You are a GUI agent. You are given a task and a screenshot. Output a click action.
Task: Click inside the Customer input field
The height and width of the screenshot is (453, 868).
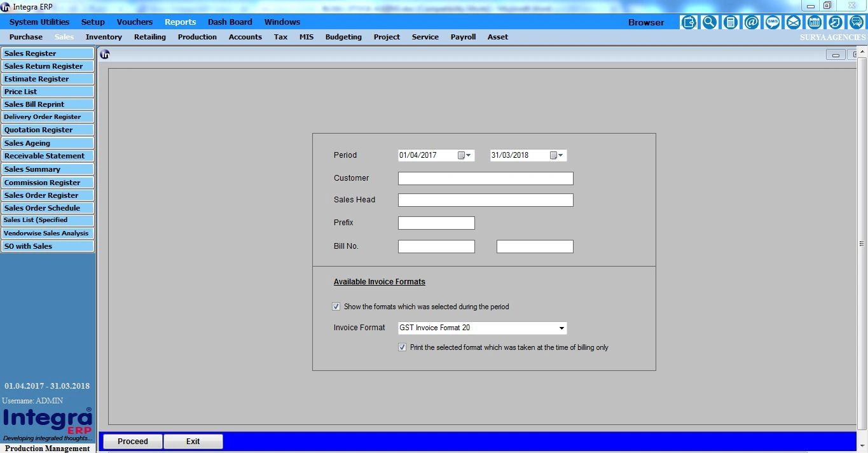pyautogui.click(x=485, y=178)
